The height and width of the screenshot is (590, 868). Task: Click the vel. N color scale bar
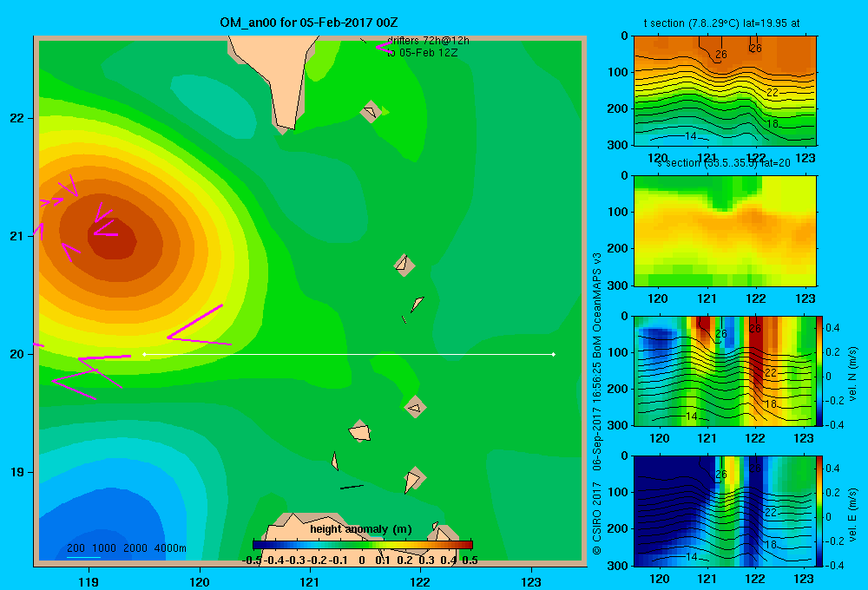[819, 370]
